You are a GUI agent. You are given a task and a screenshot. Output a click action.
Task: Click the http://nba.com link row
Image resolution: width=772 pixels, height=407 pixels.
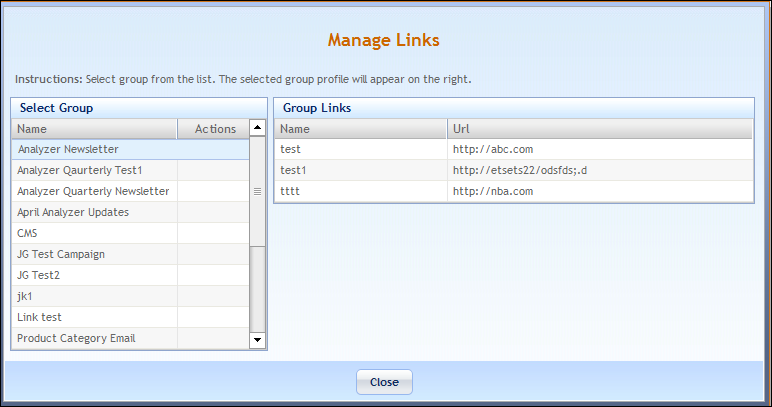pyautogui.click(x=514, y=191)
